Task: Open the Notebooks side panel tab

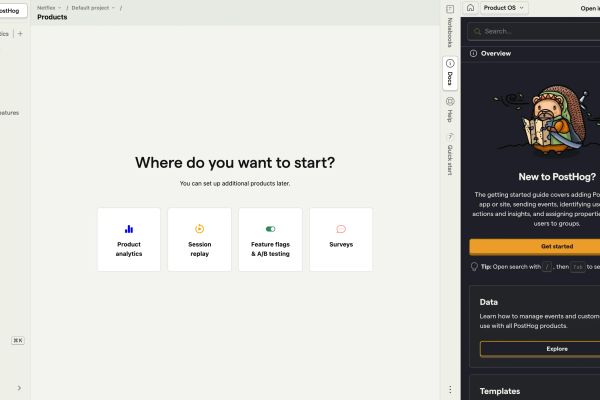Action: [450, 26]
